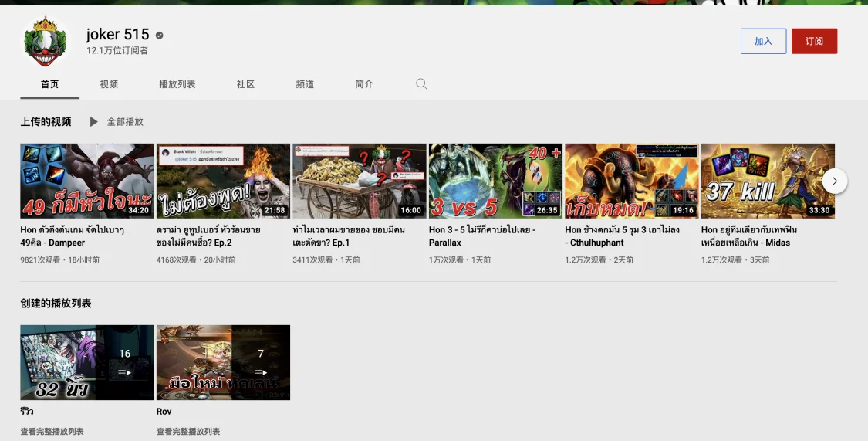The height and width of the screenshot is (441, 868).
Task: Click the joker 515 channel avatar
Action: tap(45, 42)
